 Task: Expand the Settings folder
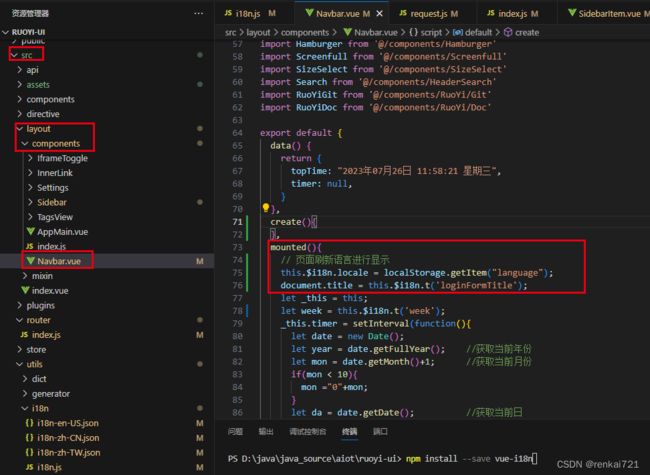[x=30, y=187]
